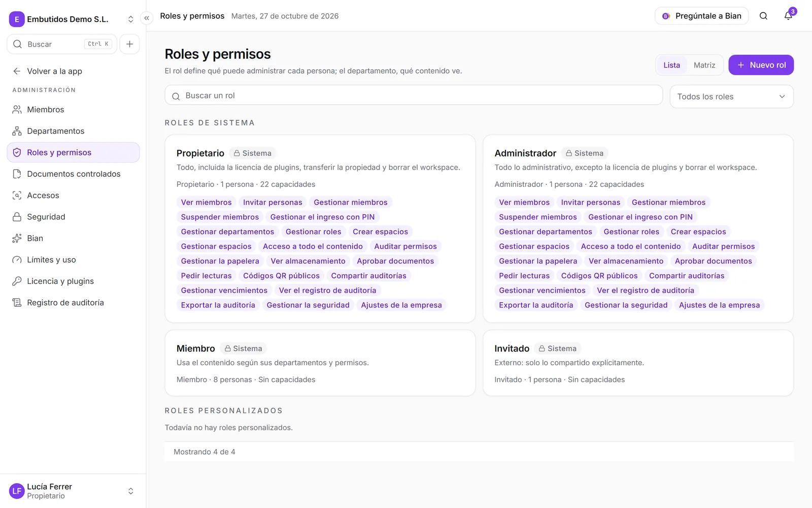
Task: Click Sistema lock badge on Propietario card
Action: 252,153
